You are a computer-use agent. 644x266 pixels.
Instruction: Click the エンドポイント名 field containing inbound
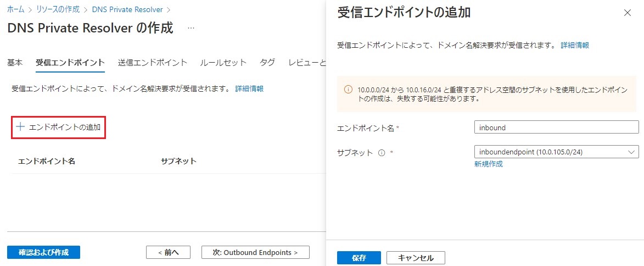click(x=557, y=128)
